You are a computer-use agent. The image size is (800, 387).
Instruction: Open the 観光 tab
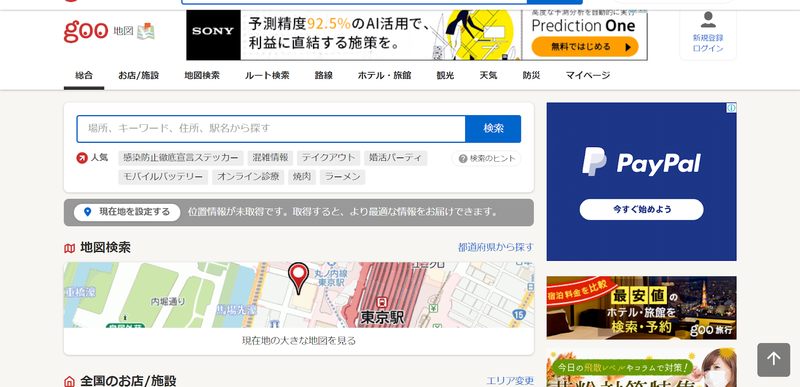445,75
